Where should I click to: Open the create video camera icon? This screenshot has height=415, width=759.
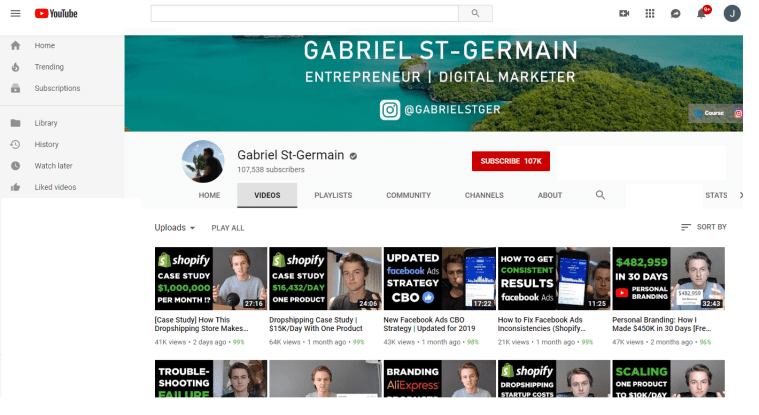[624, 14]
